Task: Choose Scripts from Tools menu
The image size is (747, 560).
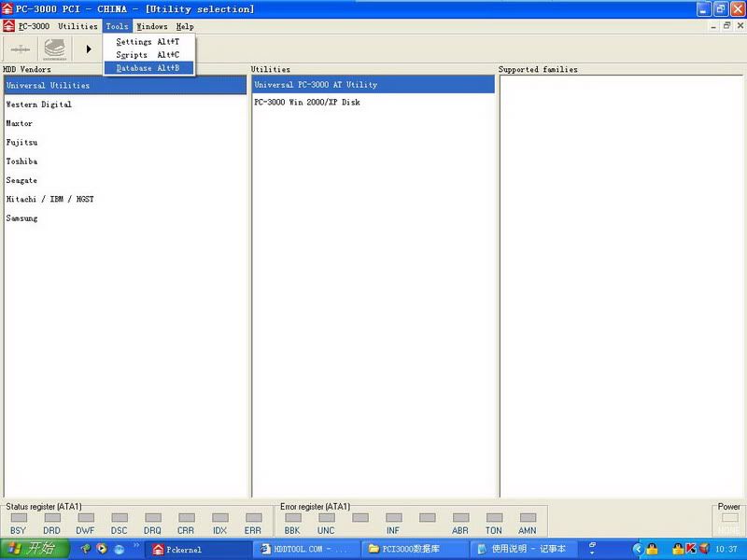Action: 148,55
